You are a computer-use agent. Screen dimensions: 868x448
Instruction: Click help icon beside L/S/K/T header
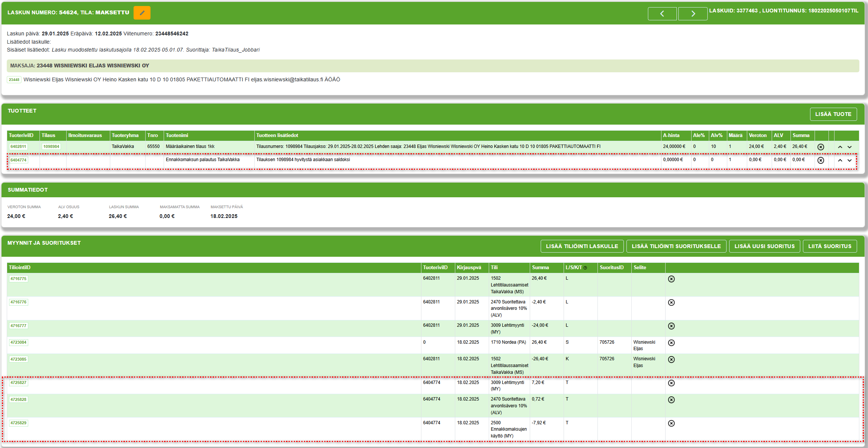point(585,268)
